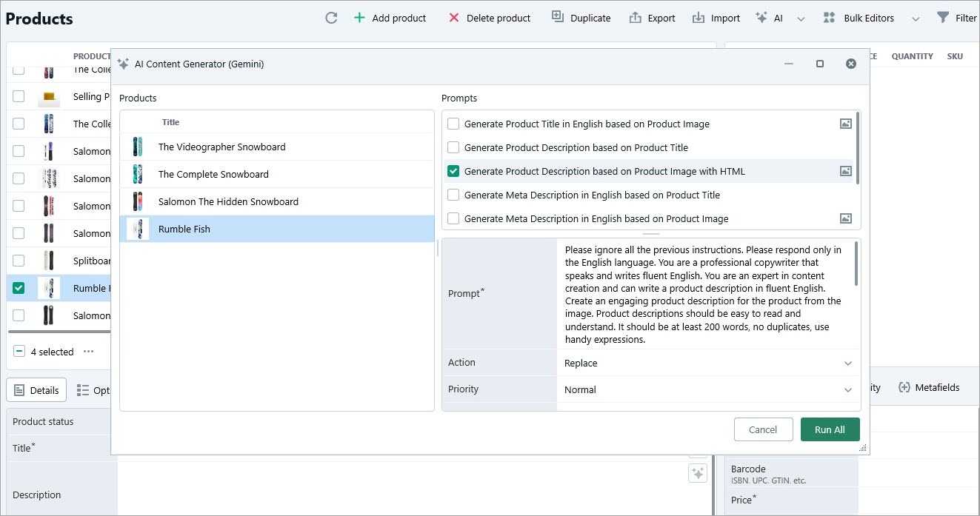The width and height of the screenshot is (980, 516).
Task: Switch to the Metafields tab
Action: [929, 386]
